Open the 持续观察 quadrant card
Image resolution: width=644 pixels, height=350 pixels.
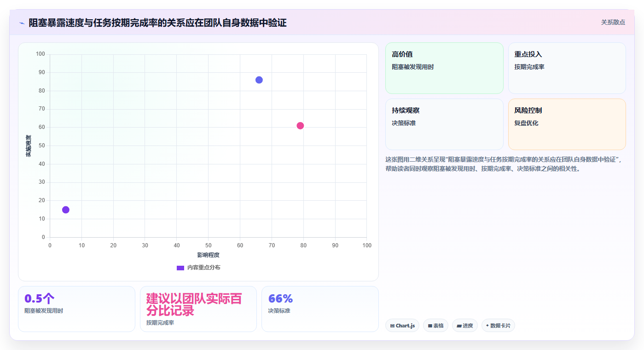[x=444, y=124]
